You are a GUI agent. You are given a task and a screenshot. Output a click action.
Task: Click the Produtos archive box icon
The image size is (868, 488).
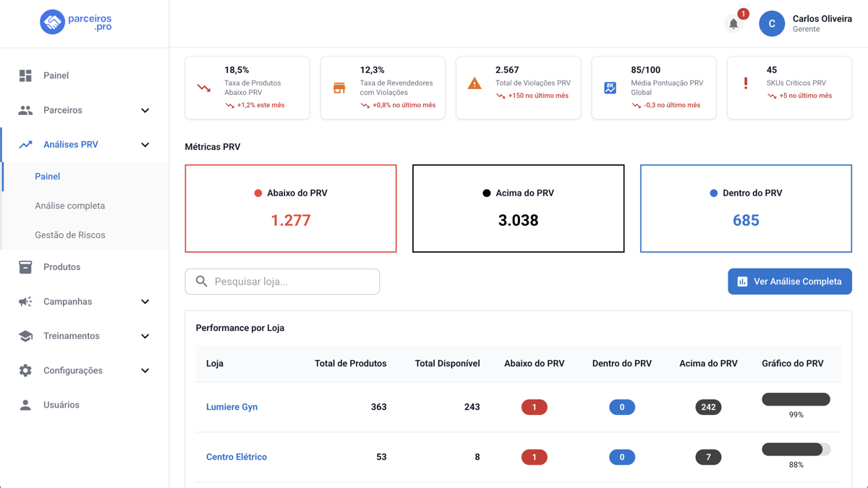[25, 267]
